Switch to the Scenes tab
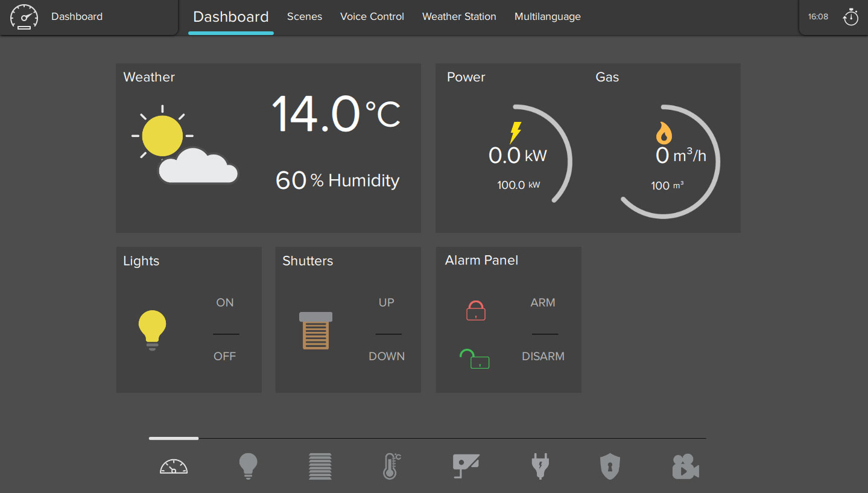 click(305, 17)
